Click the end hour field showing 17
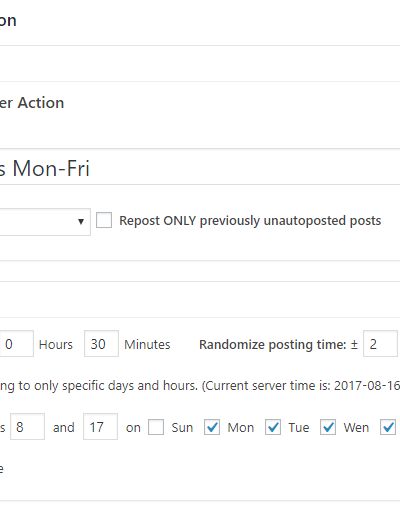Viewport: 400px width, 514px height. pos(100,427)
